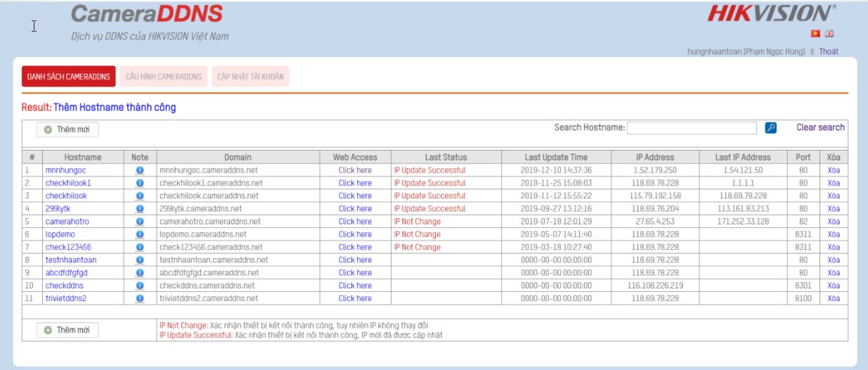Open the note info icon for checkhilook1

pyautogui.click(x=139, y=183)
